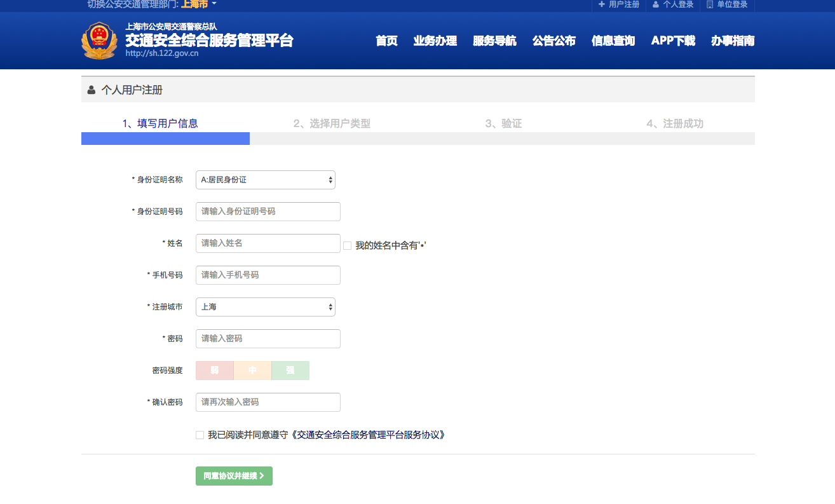Toggle the 我的姓名中含有'•' checkbox
Image resolution: width=835 pixels, height=504 pixels.
click(347, 245)
